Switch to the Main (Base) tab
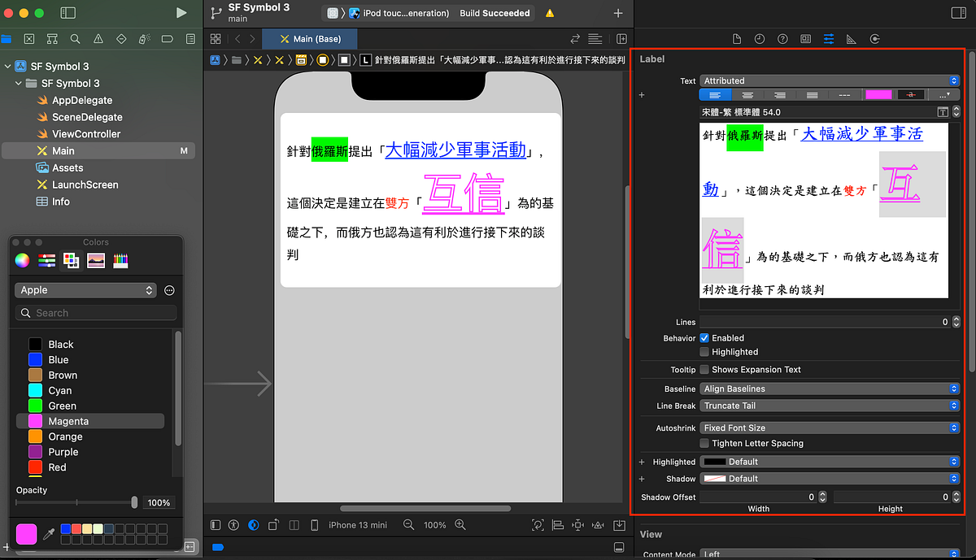The image size is (976, 560). point(310,37)
